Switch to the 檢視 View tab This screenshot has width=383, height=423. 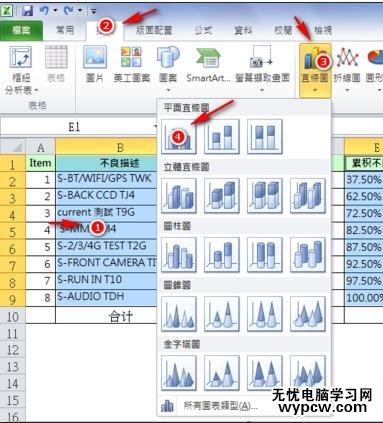[x=323, y=30]
